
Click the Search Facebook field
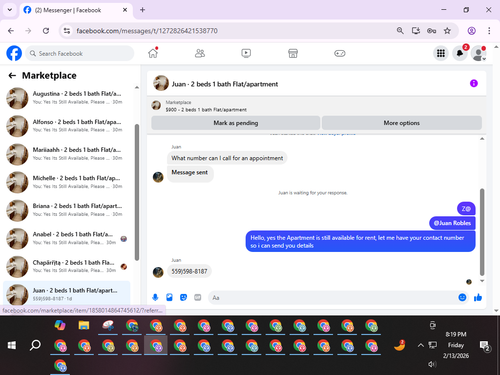tap(80, 53)
